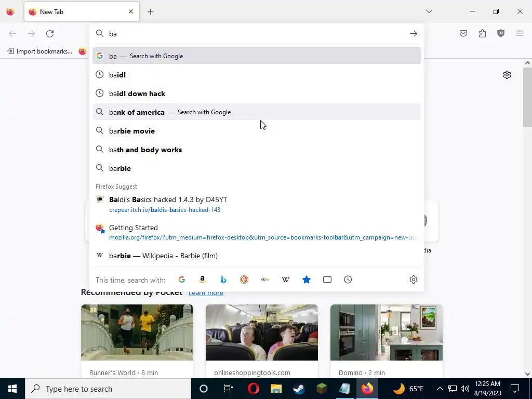Open a new tab with plus button

tap(150, 12)
